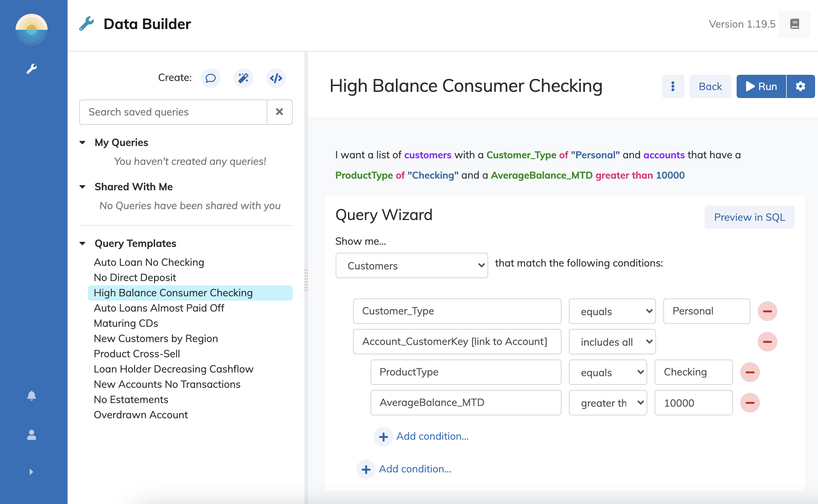Collapse the Shared With Me section

point(82,187)
